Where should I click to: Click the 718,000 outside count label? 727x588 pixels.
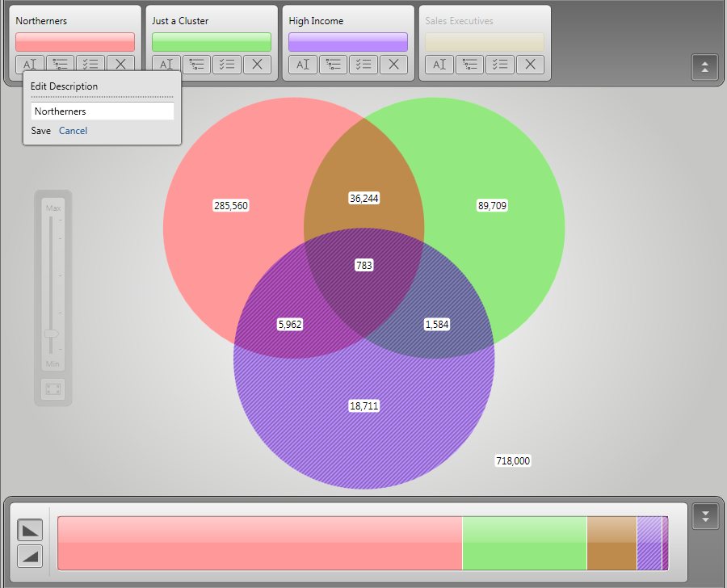pyautogui.click(x=513, y=460)
